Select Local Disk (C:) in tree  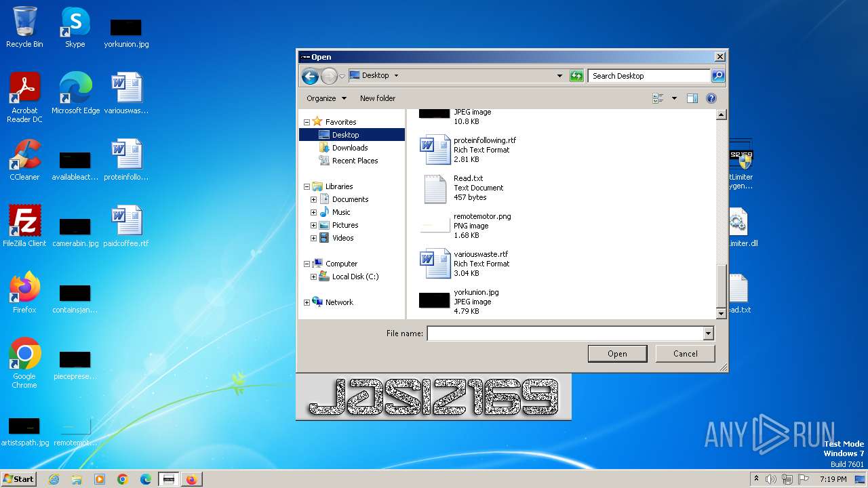point(355,277)
